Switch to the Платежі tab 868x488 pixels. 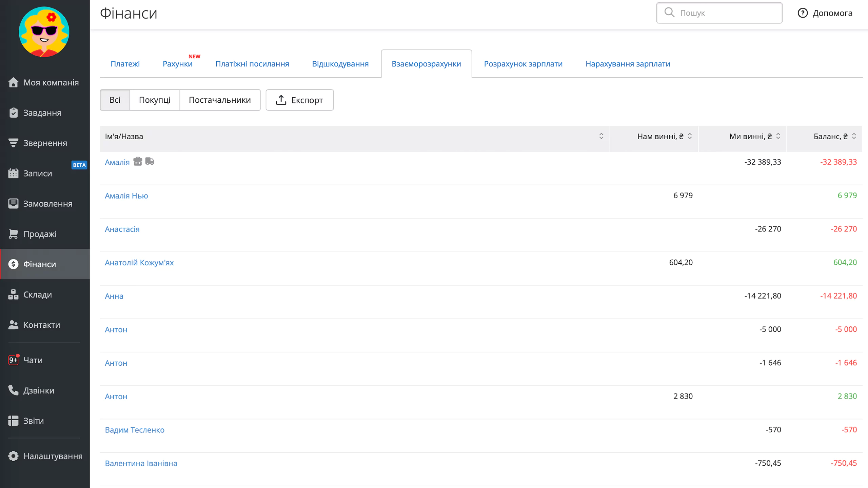pos(125,64)
